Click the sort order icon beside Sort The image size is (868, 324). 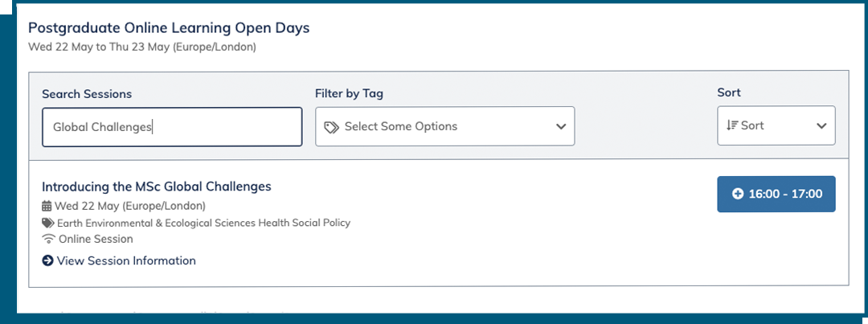[731, 126]
